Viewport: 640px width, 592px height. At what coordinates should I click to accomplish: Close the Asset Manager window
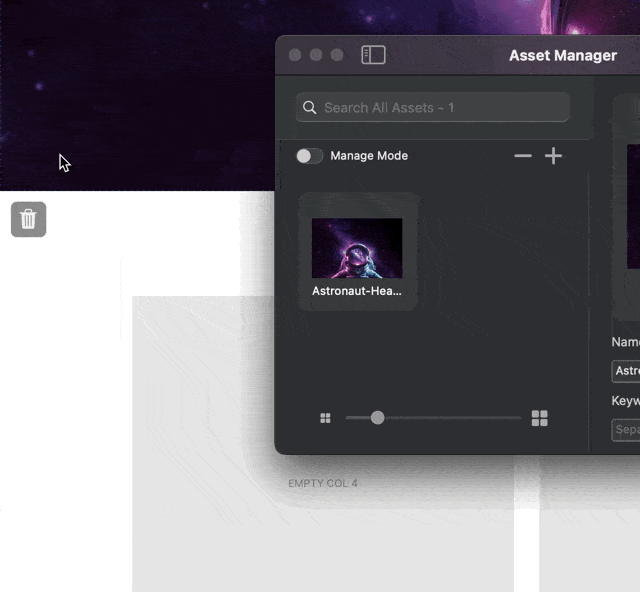295,55
